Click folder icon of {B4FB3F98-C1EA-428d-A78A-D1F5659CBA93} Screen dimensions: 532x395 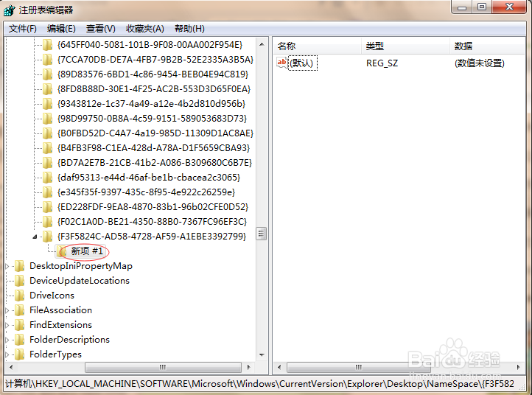[47, 148]
